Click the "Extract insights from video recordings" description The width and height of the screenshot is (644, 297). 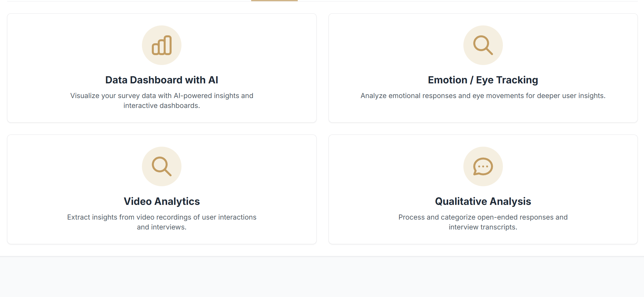pos(162,217)
